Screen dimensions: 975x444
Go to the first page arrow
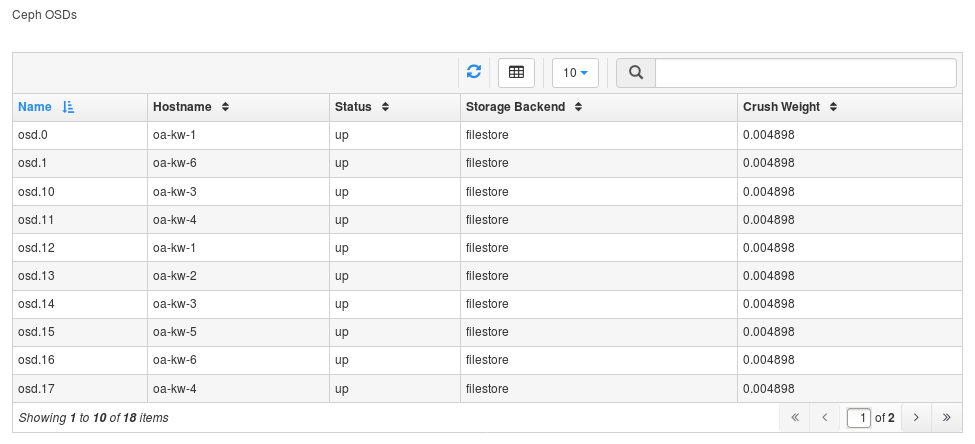coord(795,417)
